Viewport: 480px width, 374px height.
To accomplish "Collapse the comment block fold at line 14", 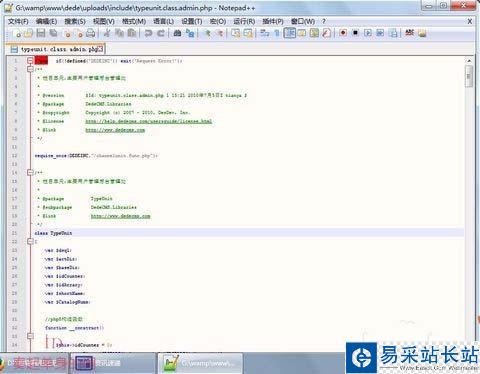I will (x=30, y=172).
